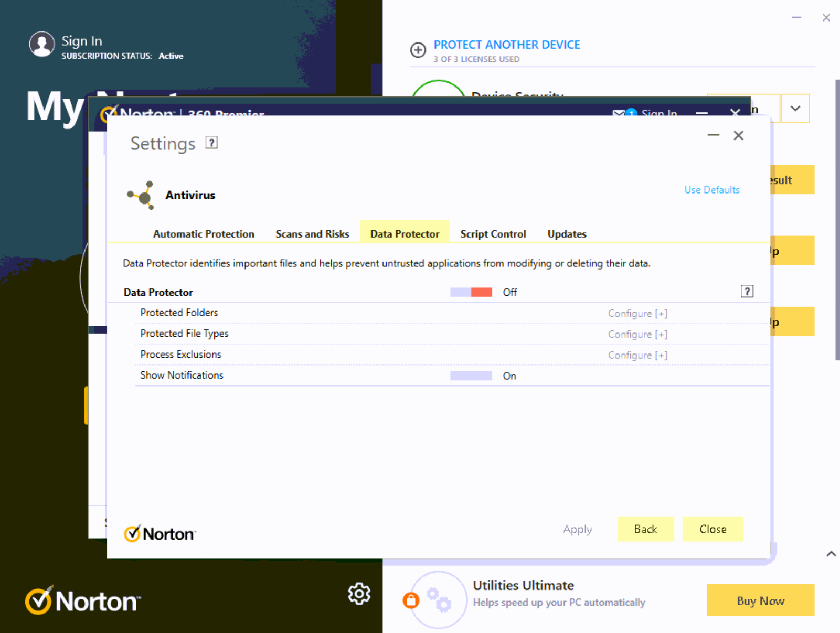Click the Use Defaults link
840x633 pixels.
click(x=712, y=190)
